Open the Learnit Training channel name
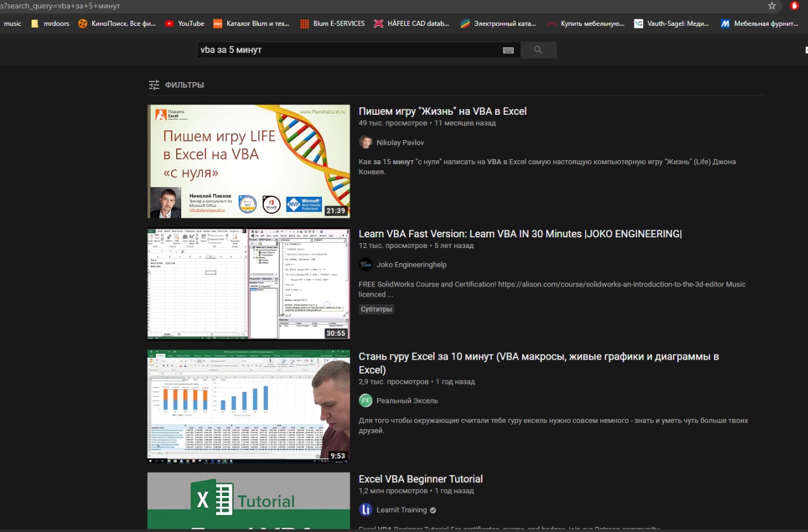This screenshot has height=532, width=808. 401,510
